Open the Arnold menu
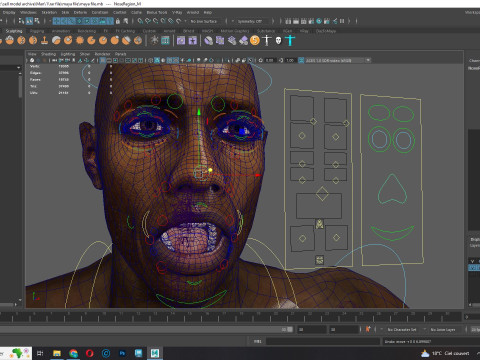 click(193, 12)
